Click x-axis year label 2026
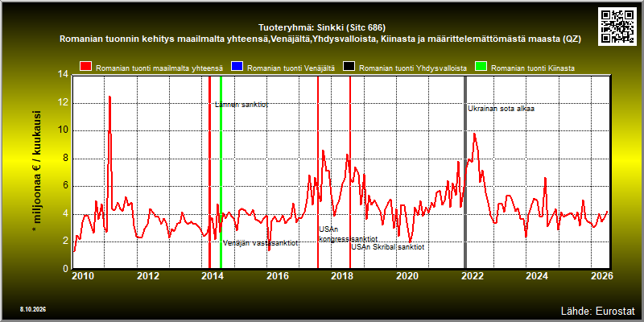The width and height of the screenshot is (644, 322). pos(602,275)
